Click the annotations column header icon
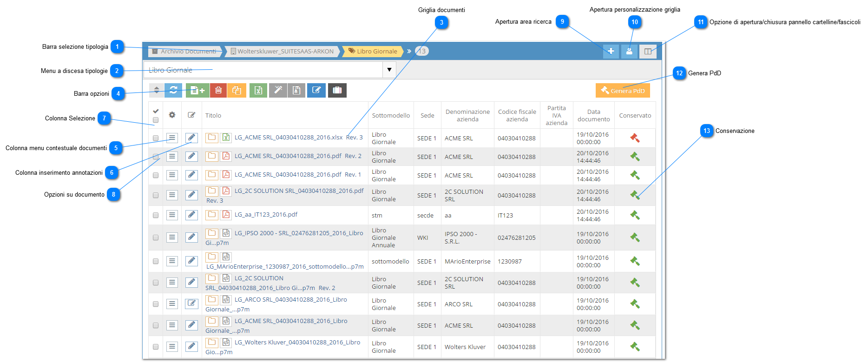The height and width of the screenshot is (363, 868). pyautogui.click(x=191, y=115)
